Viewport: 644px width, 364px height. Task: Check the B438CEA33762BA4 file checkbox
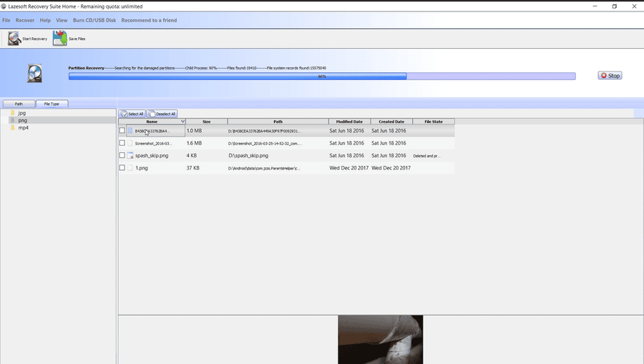pos(122,130)
